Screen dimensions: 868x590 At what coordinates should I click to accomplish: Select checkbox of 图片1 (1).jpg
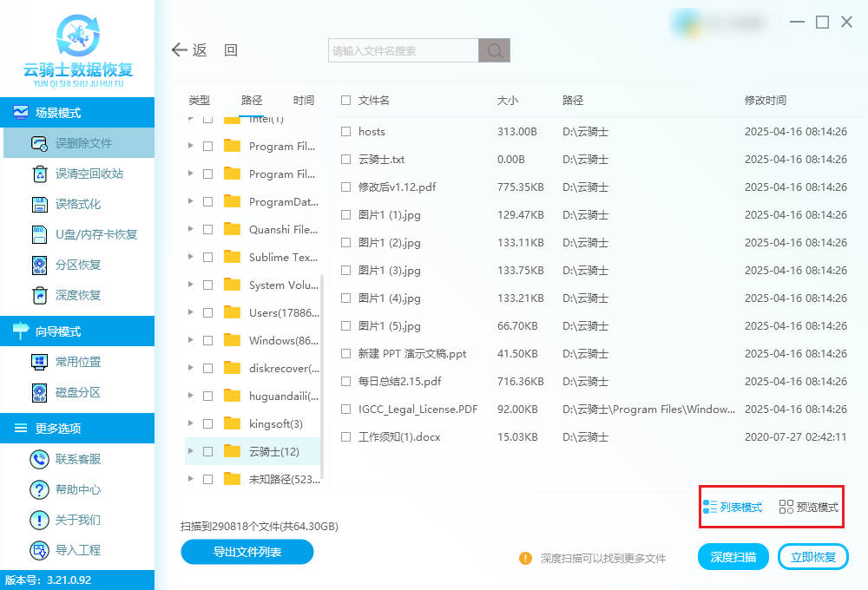coord(346,215)
